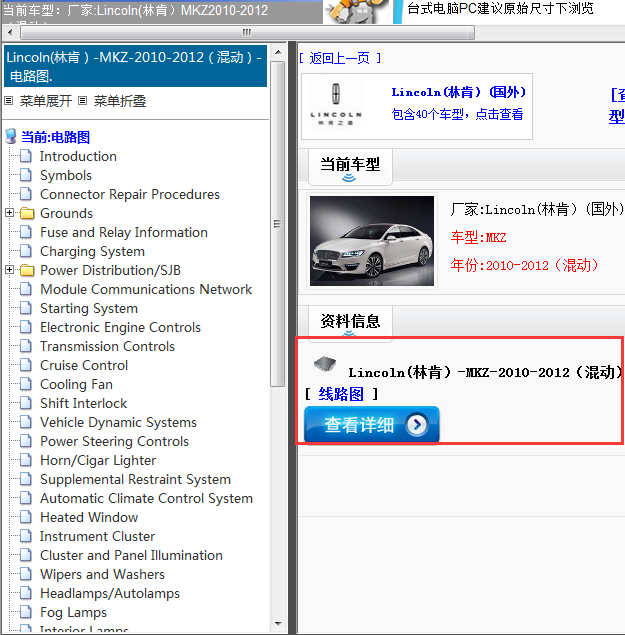Image resolution: width=625 pixels, height=635 pixels.
Task: Click 包含40个车型，点击查看 link
Action: pyautogui.click(x=457, y=114)
